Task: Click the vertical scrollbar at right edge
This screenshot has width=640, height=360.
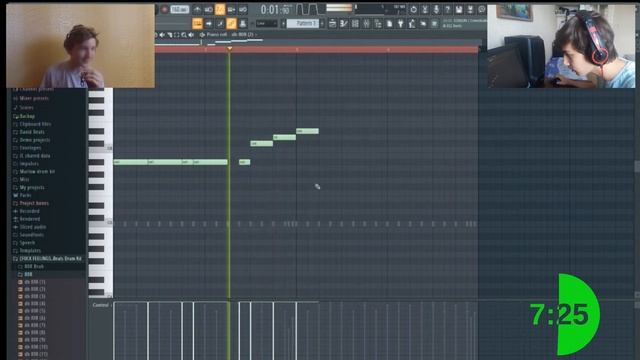Action: click(x=637, y=166)
